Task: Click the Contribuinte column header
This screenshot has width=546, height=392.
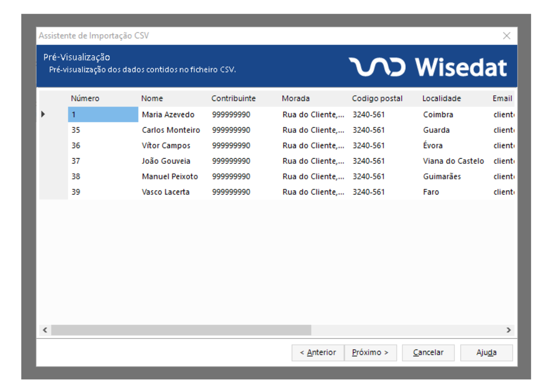Action: pyautogui.click(x=233, y=99)
